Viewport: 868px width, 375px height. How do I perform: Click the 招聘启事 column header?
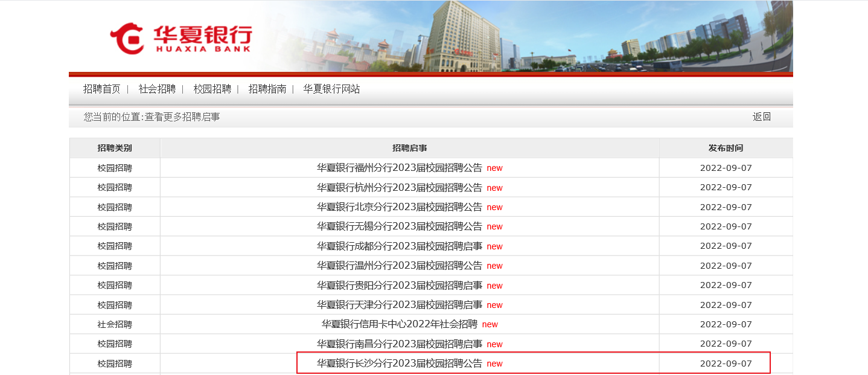point(410,148)
